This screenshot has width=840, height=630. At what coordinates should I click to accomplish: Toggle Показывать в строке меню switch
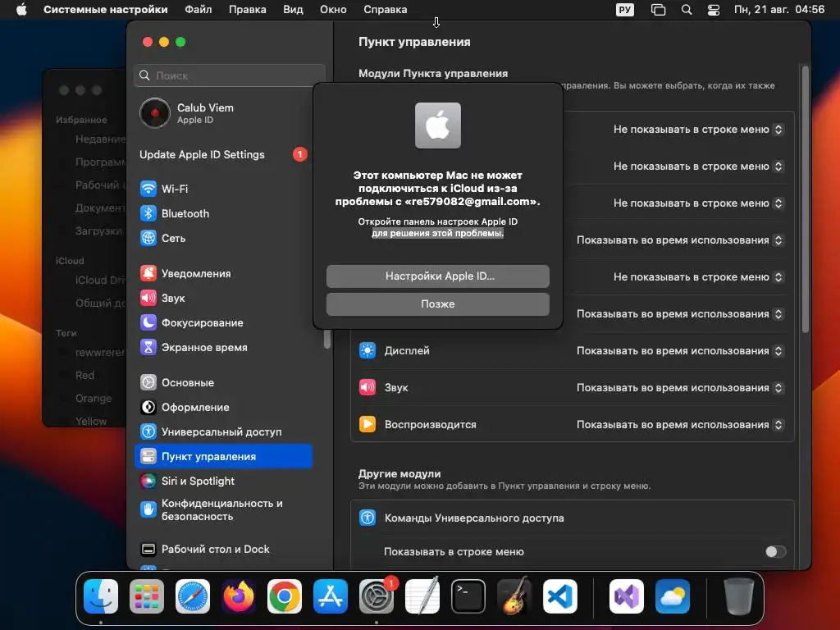[x=775, y=552]
